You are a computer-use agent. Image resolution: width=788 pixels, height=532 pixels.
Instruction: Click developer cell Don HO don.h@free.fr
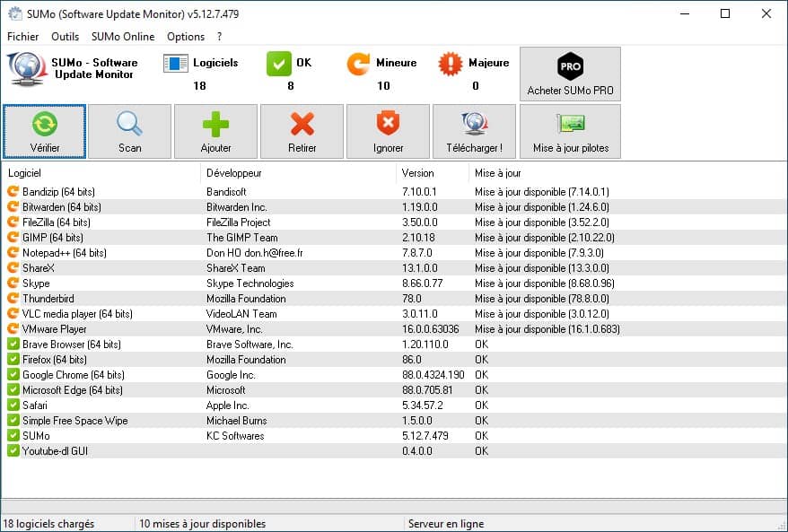pyautogui.click(x=255, y=253)
